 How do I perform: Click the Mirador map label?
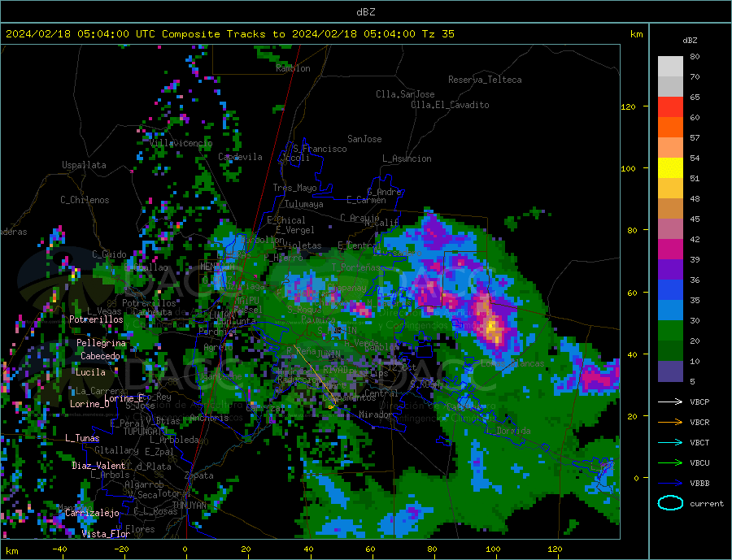(x=376, y=415)
